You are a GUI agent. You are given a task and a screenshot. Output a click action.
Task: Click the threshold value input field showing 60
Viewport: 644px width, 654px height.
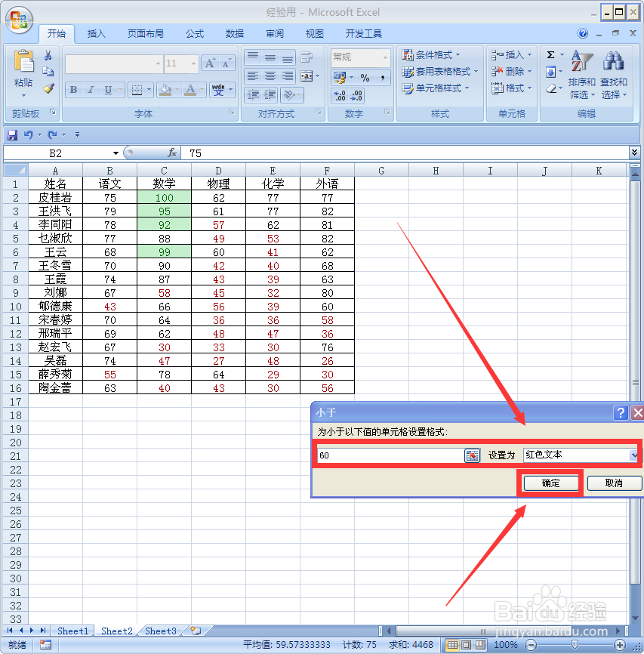pos(391,455)
